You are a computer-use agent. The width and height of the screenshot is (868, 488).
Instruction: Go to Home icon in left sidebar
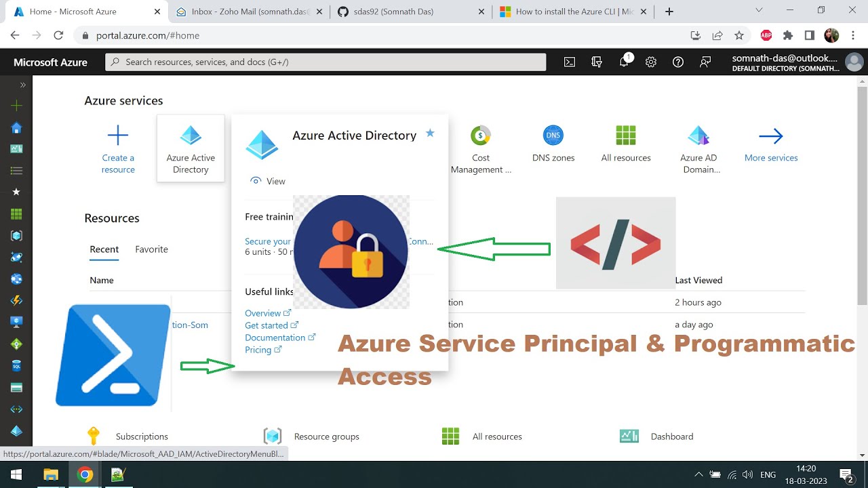tap(17, 127)
